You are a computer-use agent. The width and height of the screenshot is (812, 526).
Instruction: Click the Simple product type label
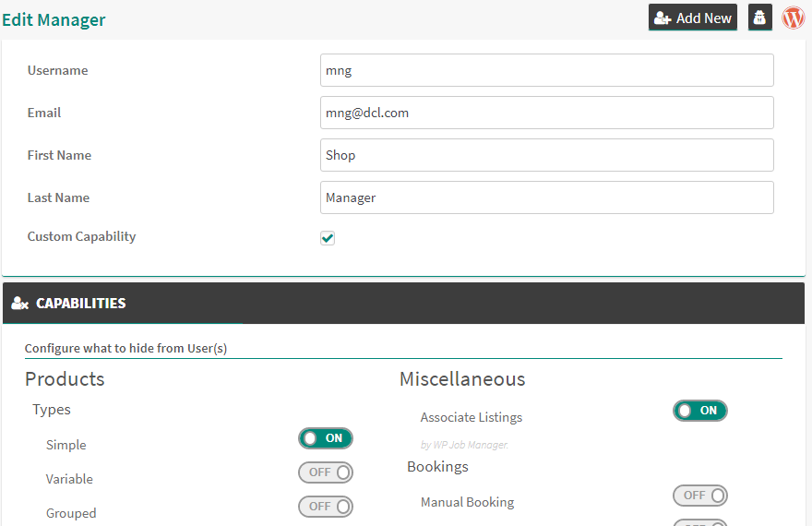[66, 445]
